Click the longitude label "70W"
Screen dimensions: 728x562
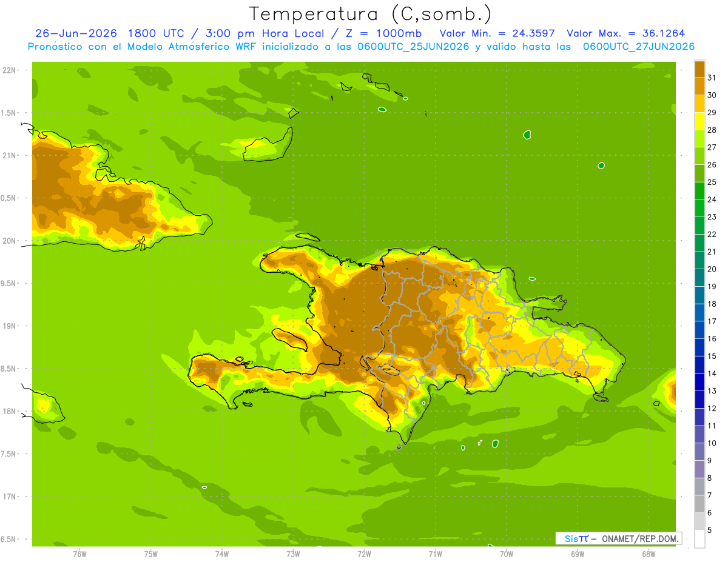point(507,554)
